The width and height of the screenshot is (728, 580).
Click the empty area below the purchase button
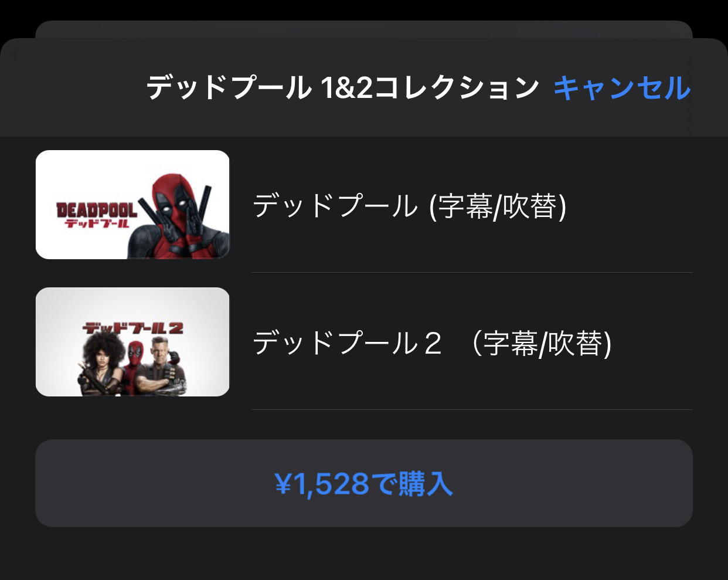364,554
